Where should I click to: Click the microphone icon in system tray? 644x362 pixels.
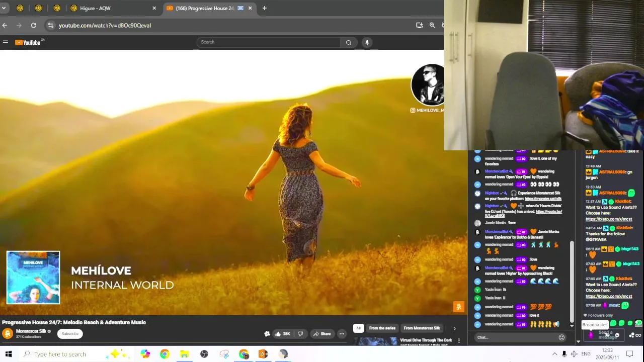[564, 354]
